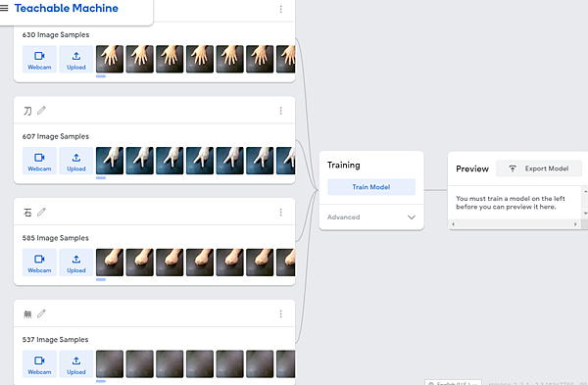This screenshot has height=385, width=588.
Task: Start Webcam capture for the 刀 class
Action: (x=39, y=161)
